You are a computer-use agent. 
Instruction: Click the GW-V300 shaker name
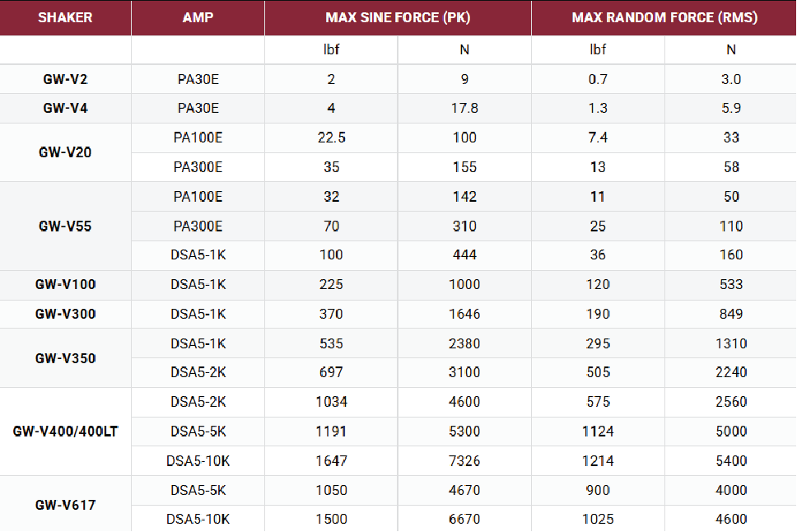[x=65, y=314]
